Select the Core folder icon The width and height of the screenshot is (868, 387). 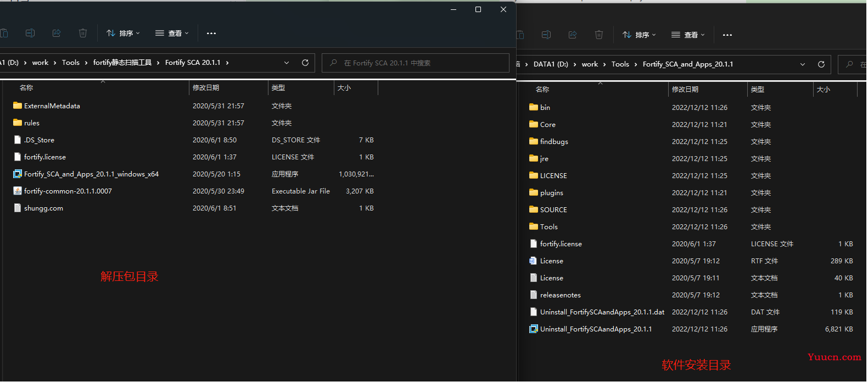point(534,124)
